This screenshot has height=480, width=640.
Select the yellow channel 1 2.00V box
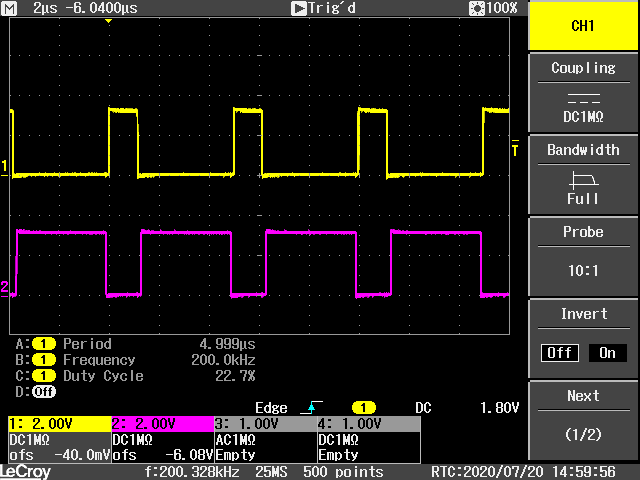point(58,424)
